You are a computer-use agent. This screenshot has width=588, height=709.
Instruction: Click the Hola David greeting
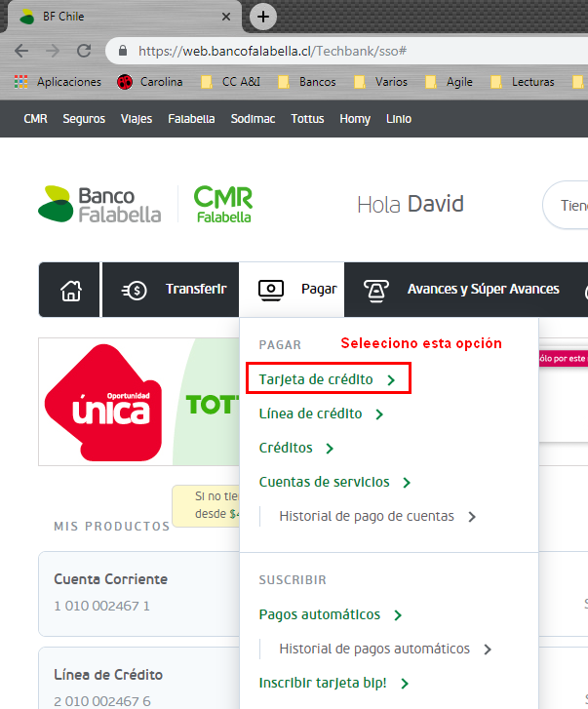(x=411, y=205)
